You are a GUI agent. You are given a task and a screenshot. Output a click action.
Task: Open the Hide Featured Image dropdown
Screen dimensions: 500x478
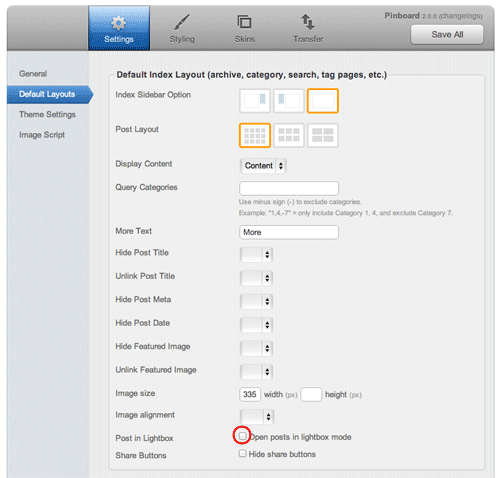[256, 348]
